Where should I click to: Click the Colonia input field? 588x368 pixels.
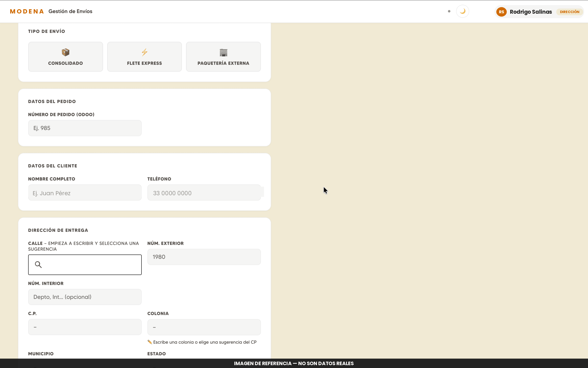[204, 327]
